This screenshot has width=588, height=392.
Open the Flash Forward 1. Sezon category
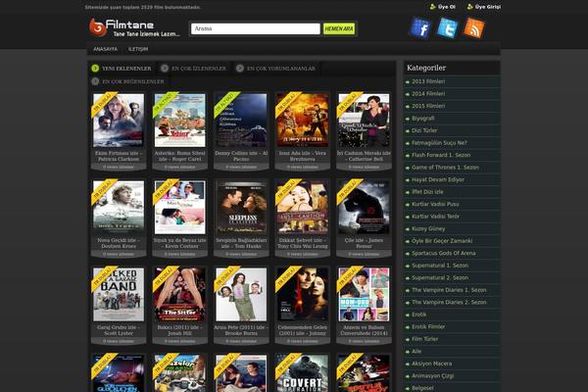(x=441, y=155)
